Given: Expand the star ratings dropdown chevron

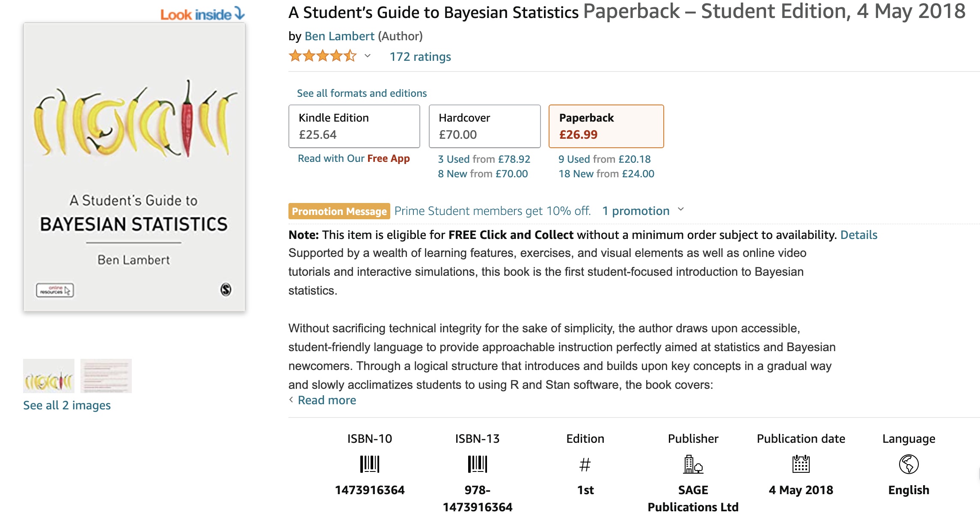Looking at the screenshot, I should pos(367,56).
